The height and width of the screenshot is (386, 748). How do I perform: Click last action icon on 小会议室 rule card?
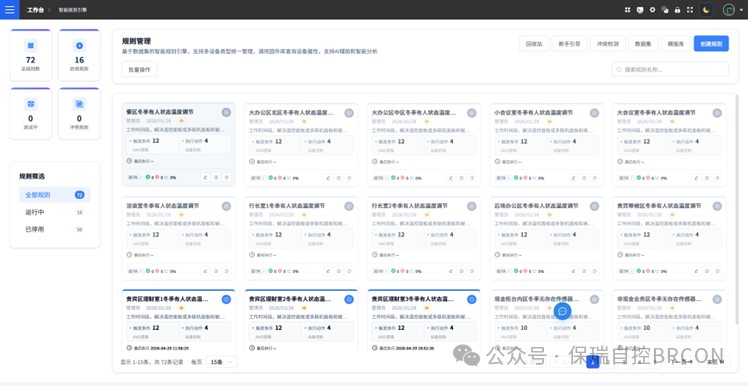tap(594, 178)
